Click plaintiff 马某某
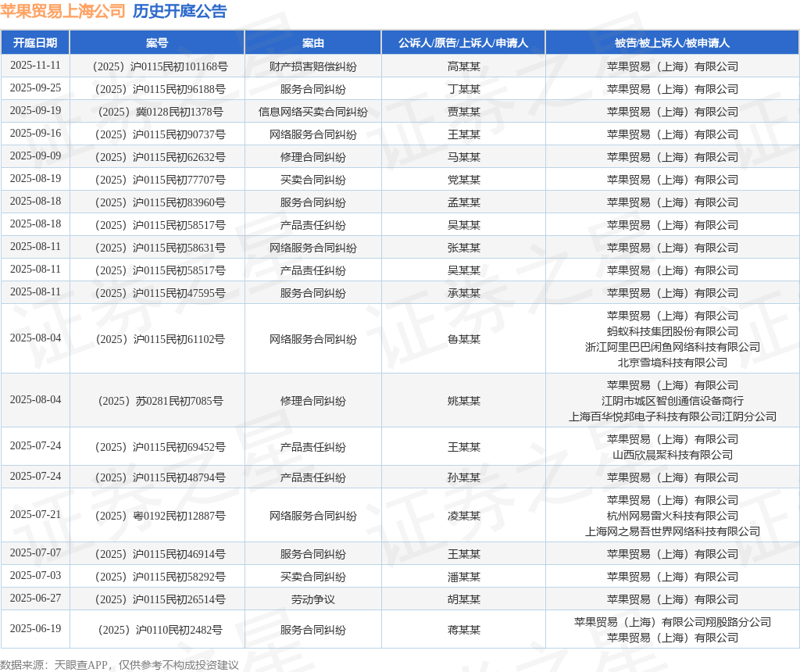The image size is (800, 672). pyautogui.click(x=464, y=157)
